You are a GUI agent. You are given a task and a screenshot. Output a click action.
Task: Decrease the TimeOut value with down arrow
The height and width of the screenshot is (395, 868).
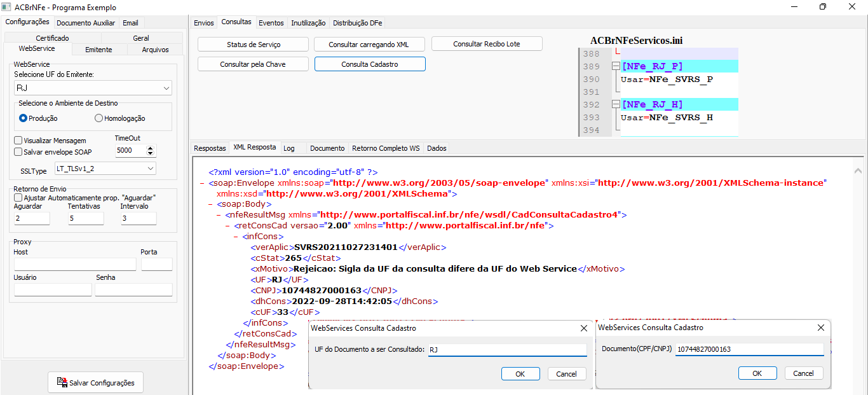(151, 153)
